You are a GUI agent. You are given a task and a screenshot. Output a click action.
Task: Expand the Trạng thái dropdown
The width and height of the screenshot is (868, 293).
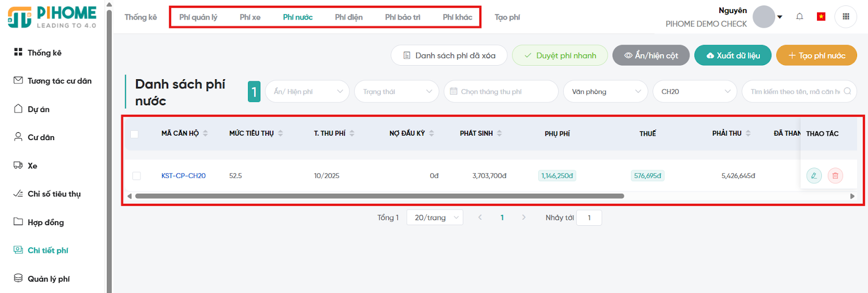click(x=397, y=92)
